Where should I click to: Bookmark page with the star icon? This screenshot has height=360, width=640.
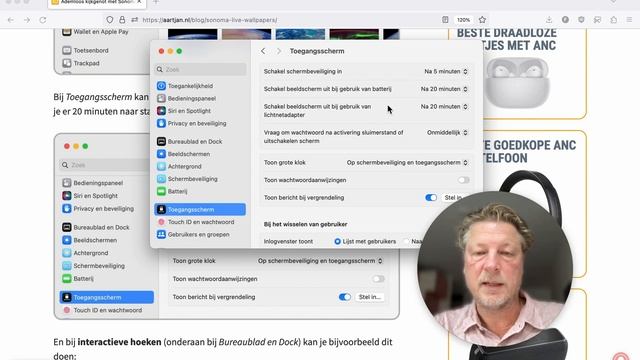point(482,20)
